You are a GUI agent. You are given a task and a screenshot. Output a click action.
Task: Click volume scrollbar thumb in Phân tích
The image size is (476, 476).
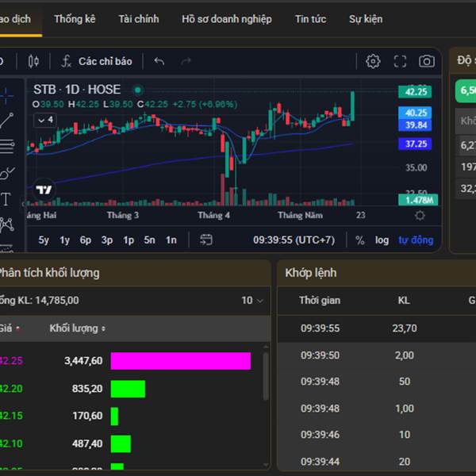[266, 376]
